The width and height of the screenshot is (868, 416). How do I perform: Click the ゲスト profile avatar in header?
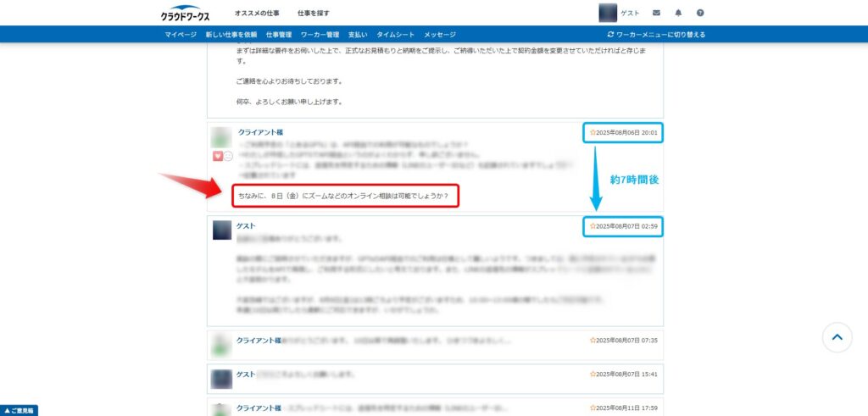608,13
